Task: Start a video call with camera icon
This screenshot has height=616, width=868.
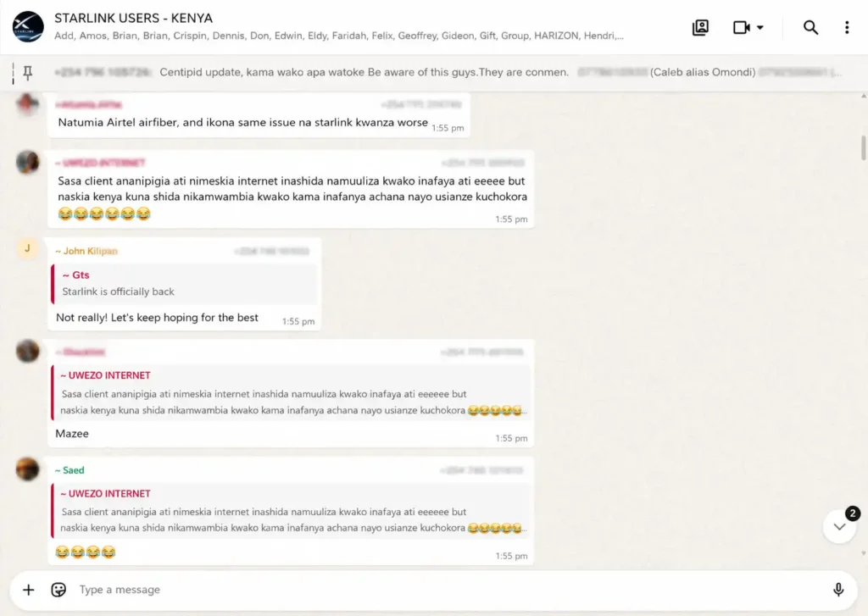Action: coord(741,27)
